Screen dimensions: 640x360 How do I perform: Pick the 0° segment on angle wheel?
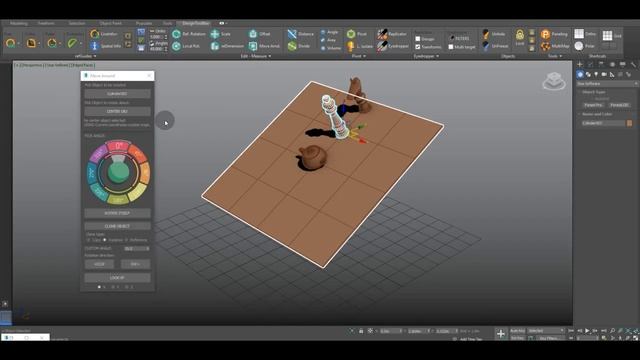click(x=118, y=145)
